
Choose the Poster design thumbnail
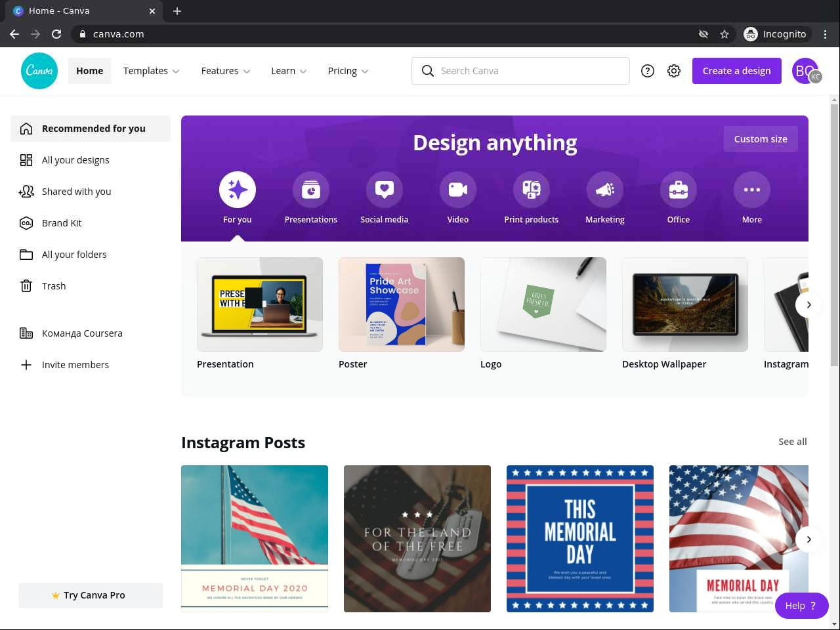click(402, 304)
